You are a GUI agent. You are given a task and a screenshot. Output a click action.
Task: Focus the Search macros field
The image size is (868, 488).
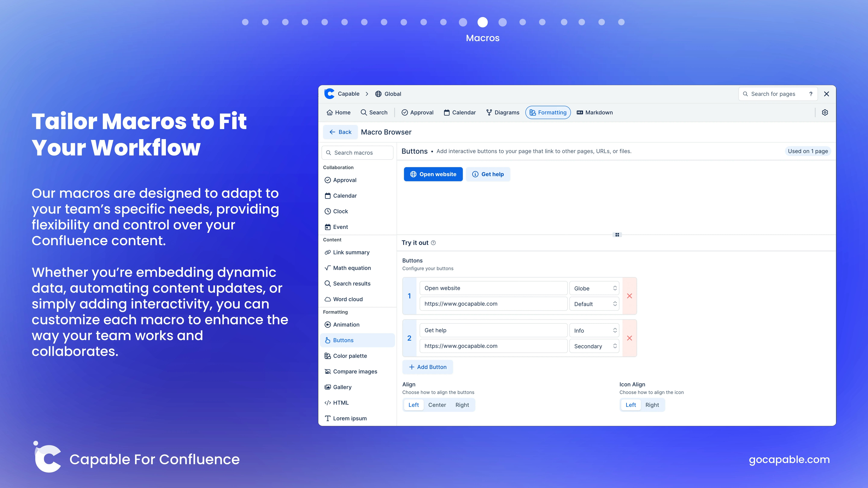pyautogui.click(x=357, y=153)
